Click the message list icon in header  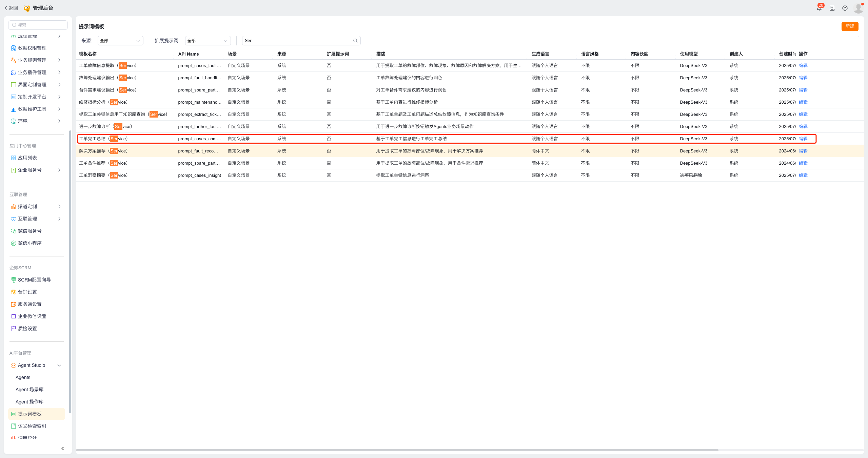[832, 8]
